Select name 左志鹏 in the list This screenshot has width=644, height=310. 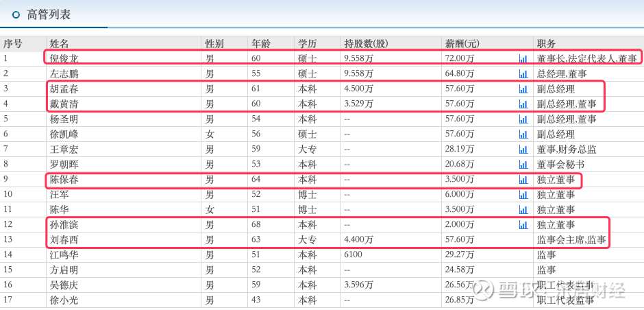pos(64,74)
